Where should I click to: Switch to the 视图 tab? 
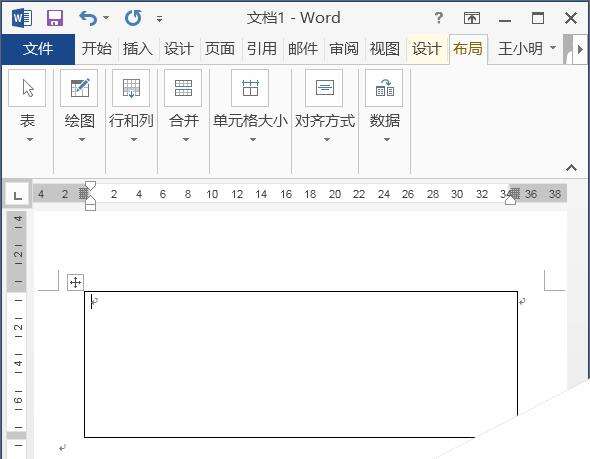coord(385,49)
